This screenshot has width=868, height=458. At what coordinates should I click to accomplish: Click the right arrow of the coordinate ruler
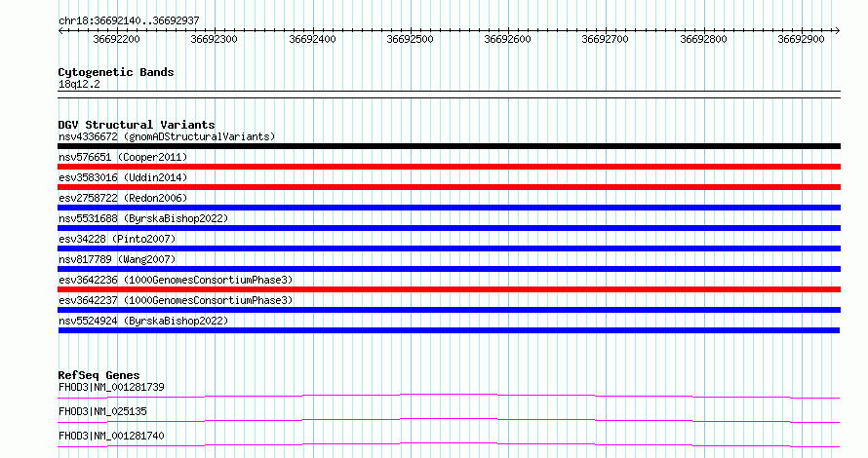point(838,31)
